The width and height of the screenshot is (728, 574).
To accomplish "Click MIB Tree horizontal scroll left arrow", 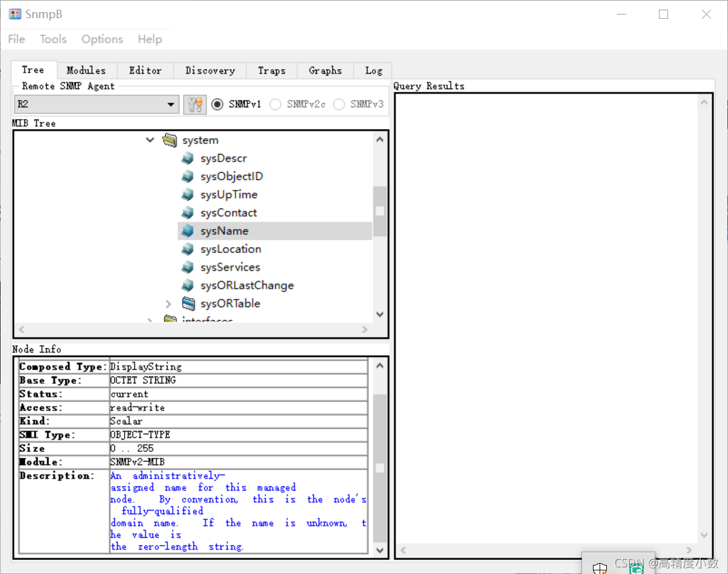I will 22,330.
